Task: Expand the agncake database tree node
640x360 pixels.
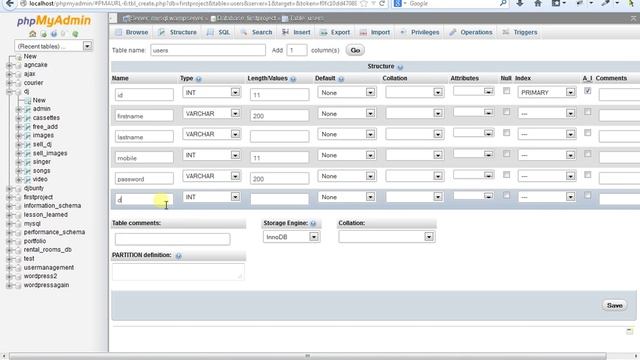Action: [9, 65]
